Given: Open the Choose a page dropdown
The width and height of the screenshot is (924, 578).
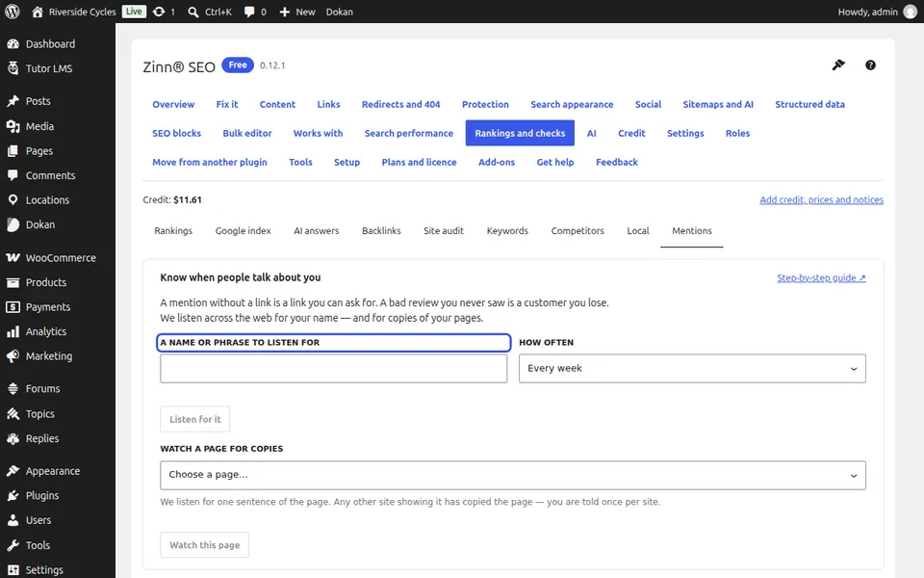Looking at the screenshot, I should (x=513, y=475).
